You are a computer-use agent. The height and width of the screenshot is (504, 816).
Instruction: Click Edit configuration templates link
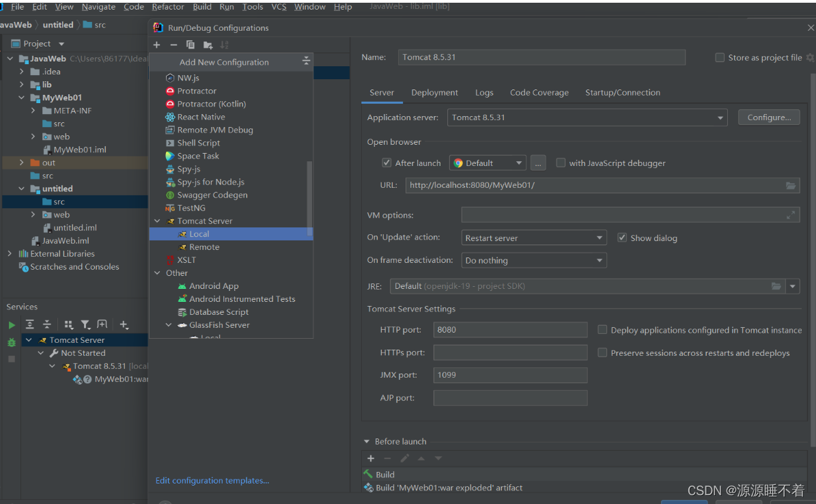coord(212,481)
